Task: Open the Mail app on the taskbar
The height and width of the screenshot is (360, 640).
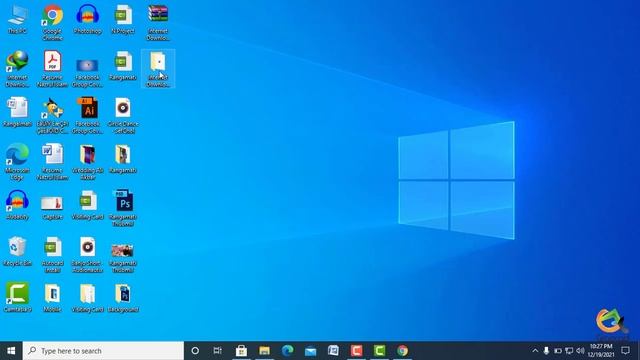Action: click(310, 351)
